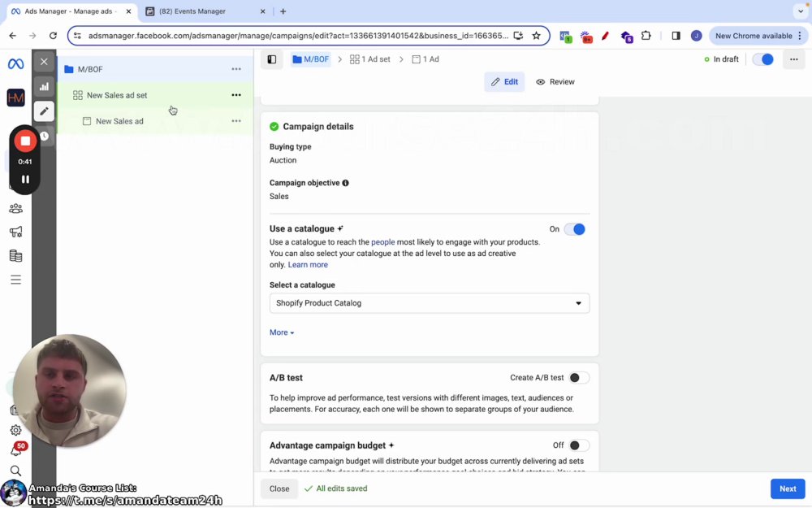Toggle the campaign on/off switch near In draft
812x508 pixels.
[762, 59]
